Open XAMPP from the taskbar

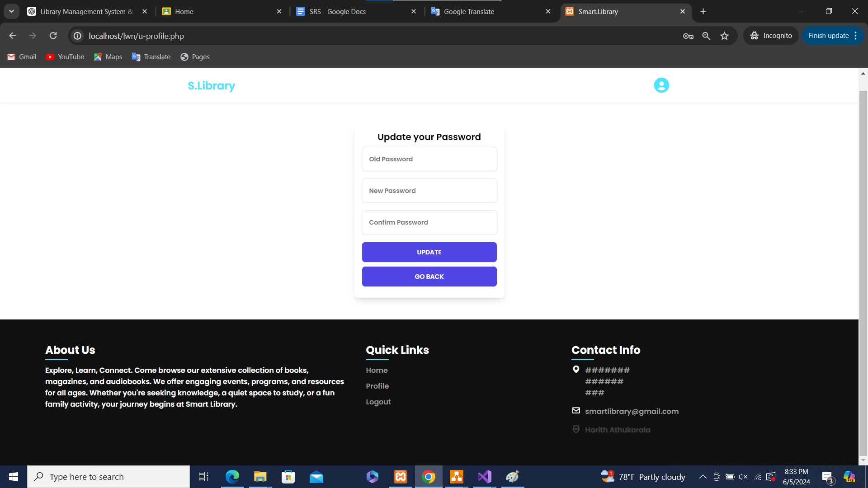401,477
